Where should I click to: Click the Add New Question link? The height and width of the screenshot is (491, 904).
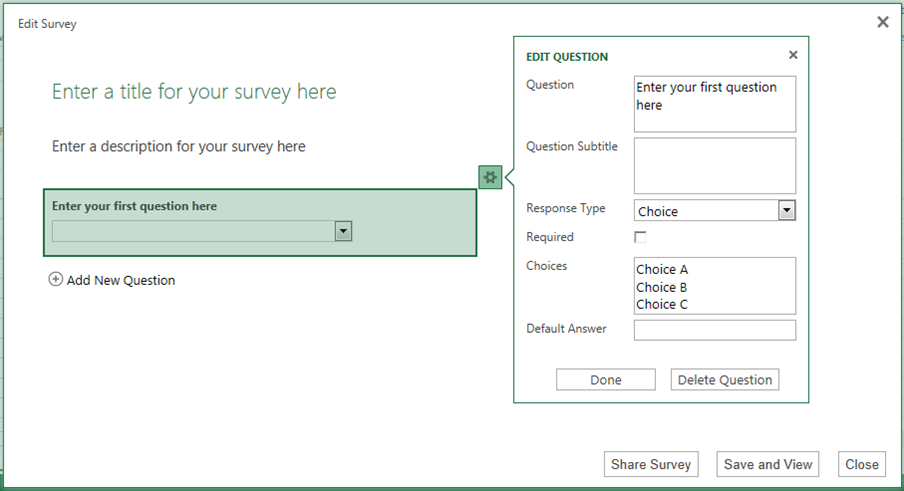120,281
